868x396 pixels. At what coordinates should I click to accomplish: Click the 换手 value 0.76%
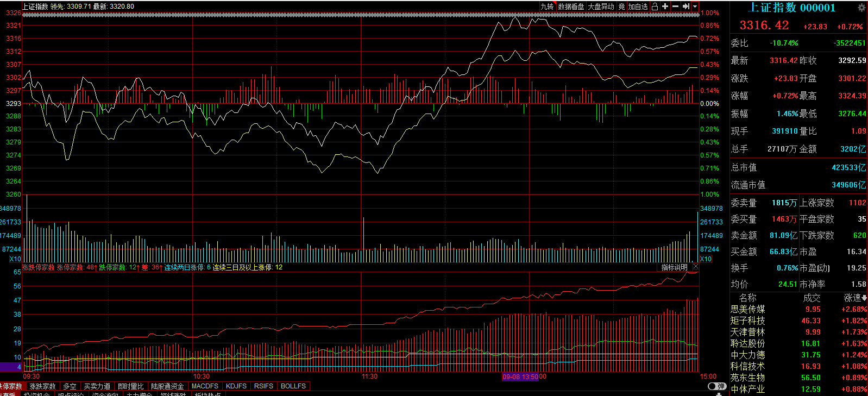pyautogui.click(x=787, y=268)
